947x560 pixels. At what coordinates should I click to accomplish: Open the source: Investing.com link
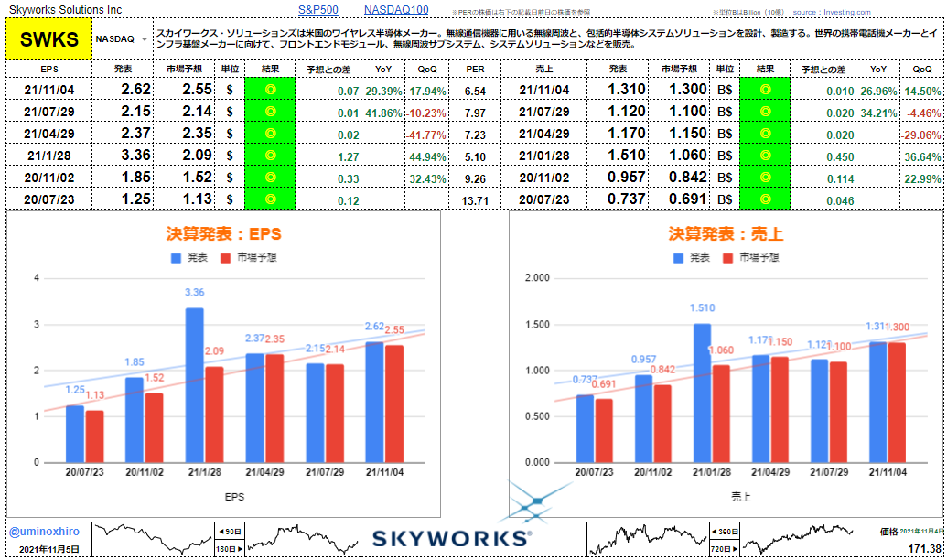tap(832, 12)
